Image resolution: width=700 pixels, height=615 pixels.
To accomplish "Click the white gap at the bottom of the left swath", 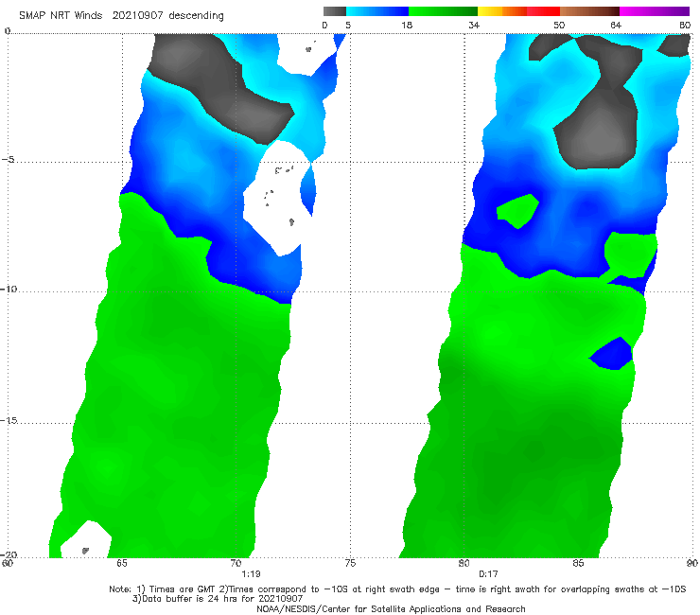I will tap(87, 539).
